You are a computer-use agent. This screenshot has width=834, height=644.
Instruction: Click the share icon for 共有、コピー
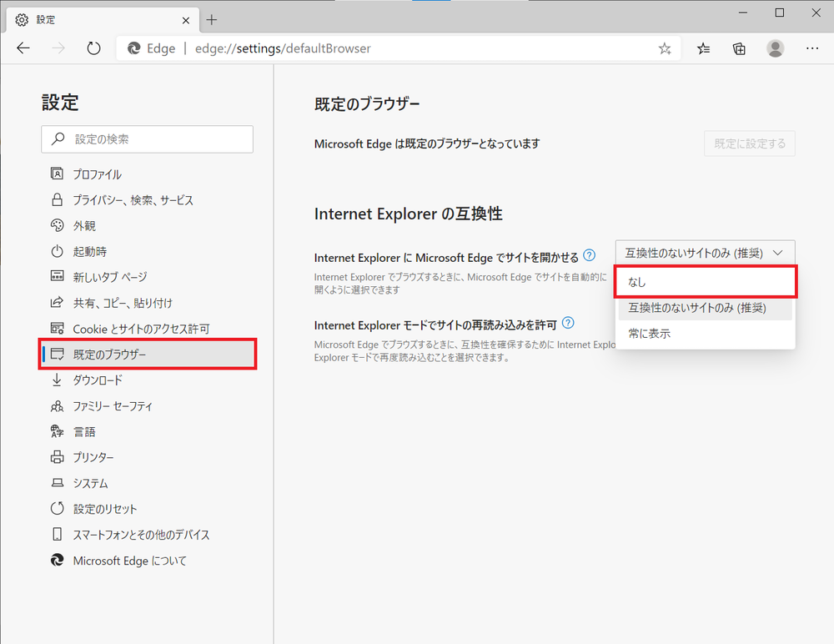point(57,302)
